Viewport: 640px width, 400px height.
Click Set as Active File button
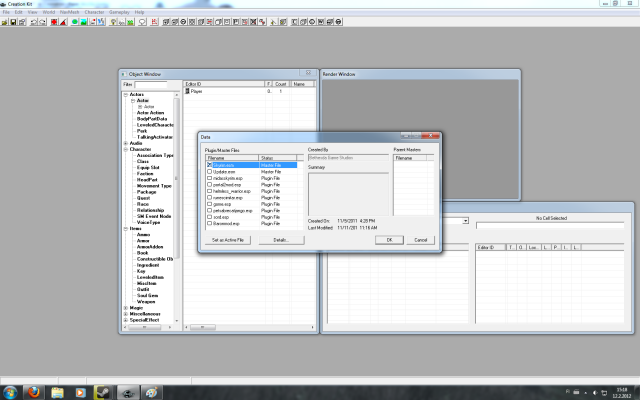pos(228,240)
